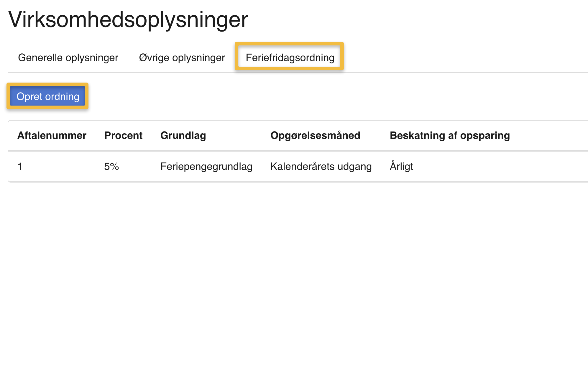588x371 pixels.
Task: Click the Beskatning af opsparing header
Action: pos(450,135)
